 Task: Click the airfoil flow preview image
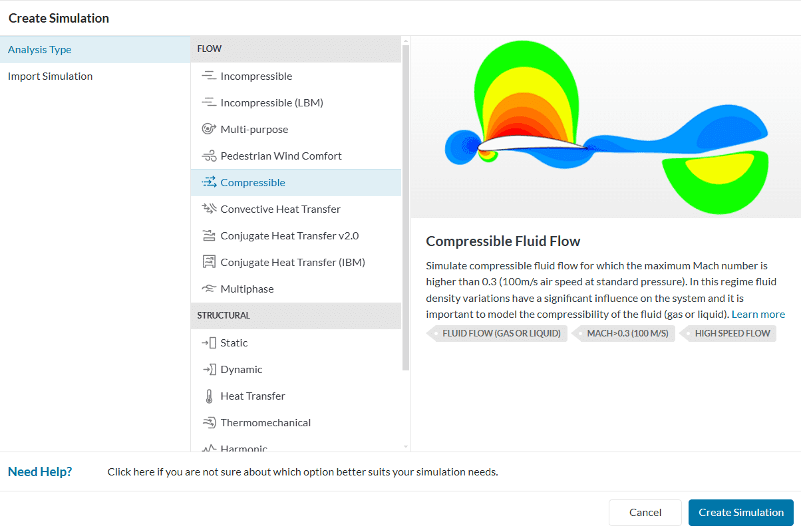[x=605, y=127]
